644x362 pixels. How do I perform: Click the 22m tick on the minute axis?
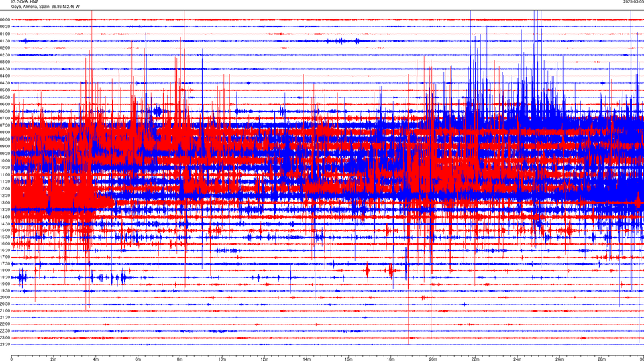click(475, 359)
